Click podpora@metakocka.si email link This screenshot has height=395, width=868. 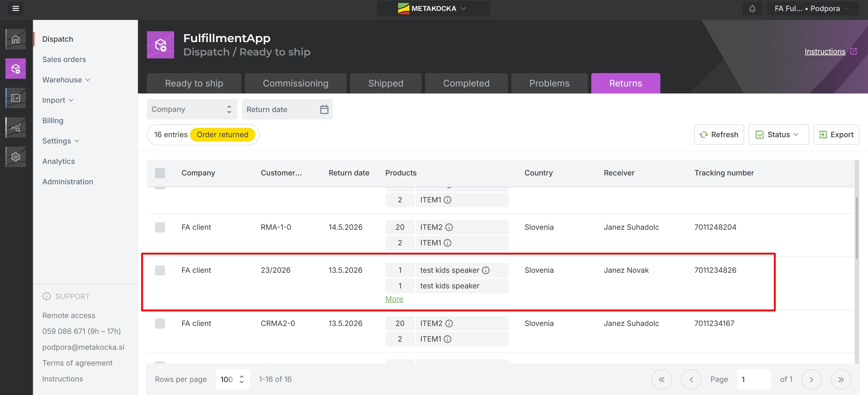83,347
